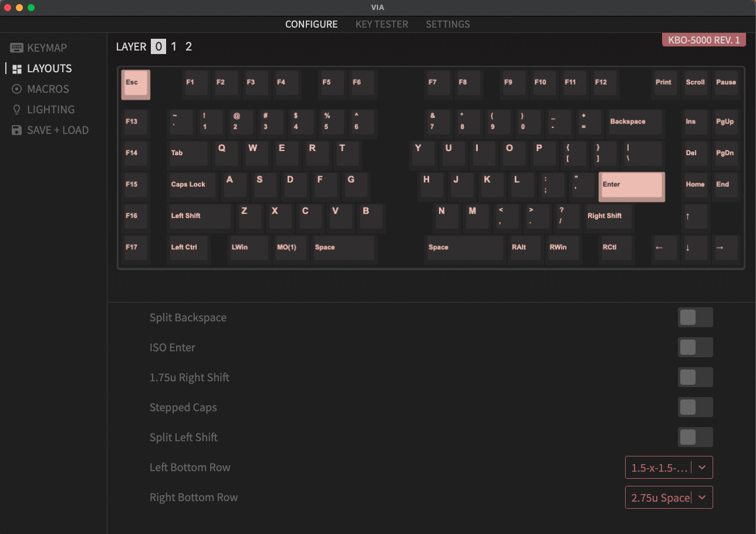Select the Enter key

632,187
